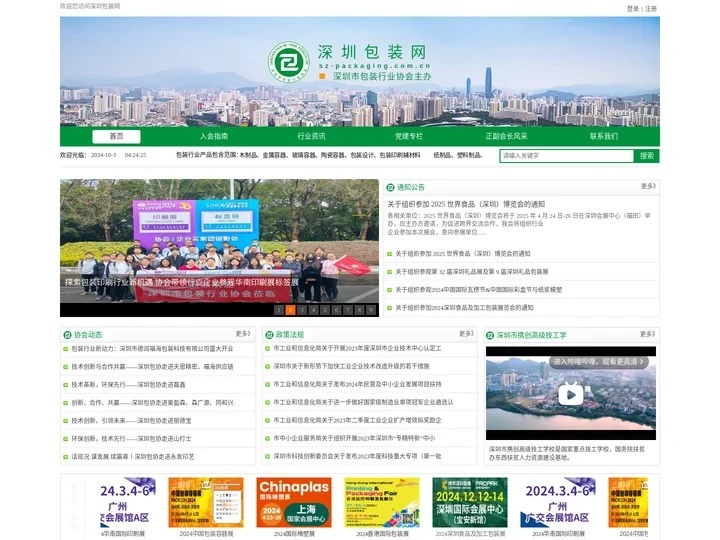Open the 入会指南 menu item
This screenshot has width=720, height=540.
214,136
